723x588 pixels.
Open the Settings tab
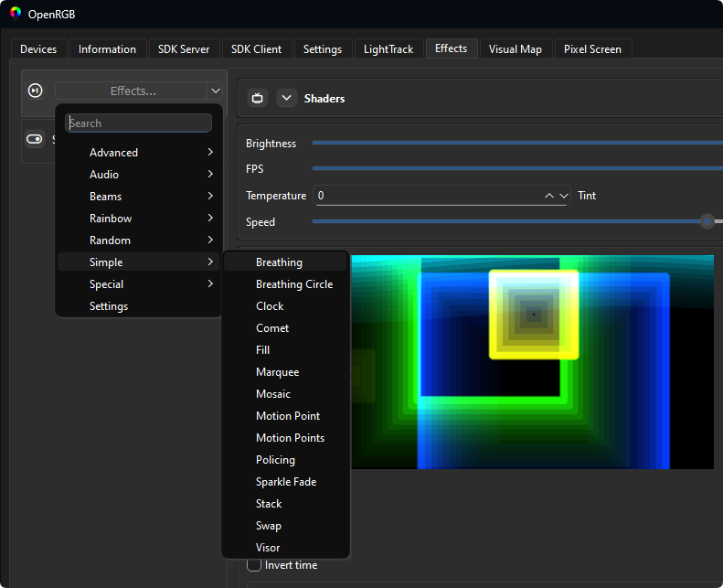(x=323, y=48)
